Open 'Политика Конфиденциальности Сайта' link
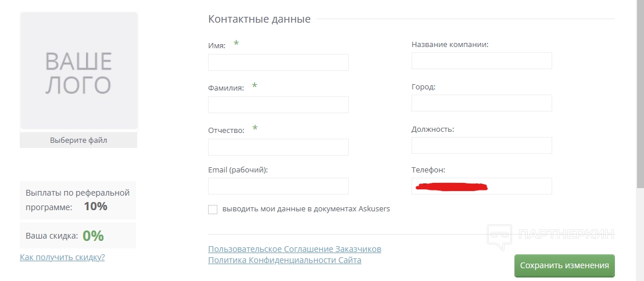 [285, 260]
